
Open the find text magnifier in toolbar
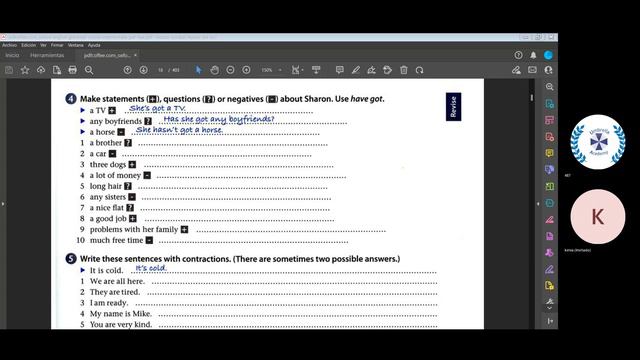coord(89,70)
